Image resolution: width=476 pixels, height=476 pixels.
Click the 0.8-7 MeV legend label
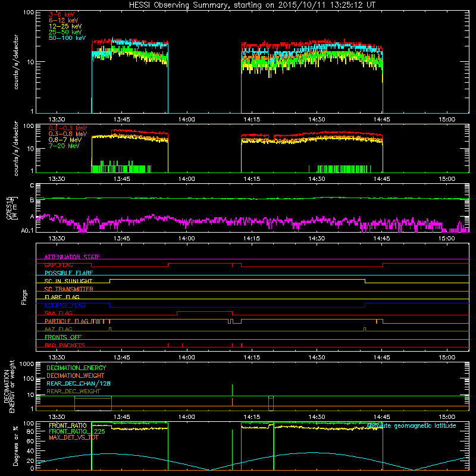tap(65, 140)
